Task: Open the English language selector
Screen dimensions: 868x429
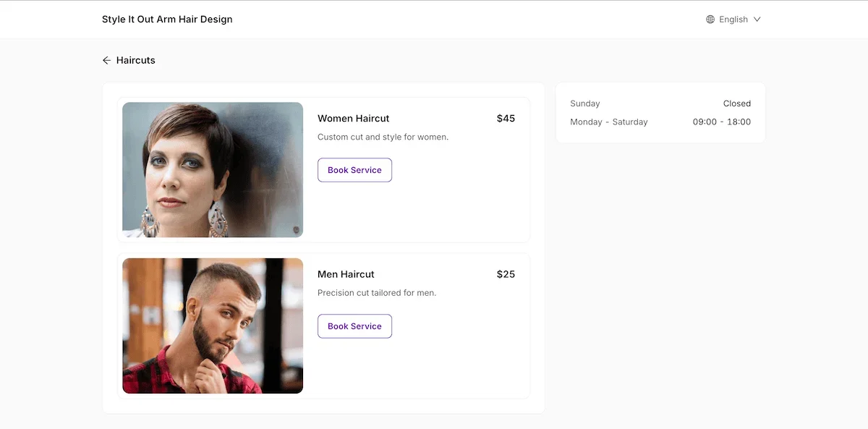Action: click(733, 20)
